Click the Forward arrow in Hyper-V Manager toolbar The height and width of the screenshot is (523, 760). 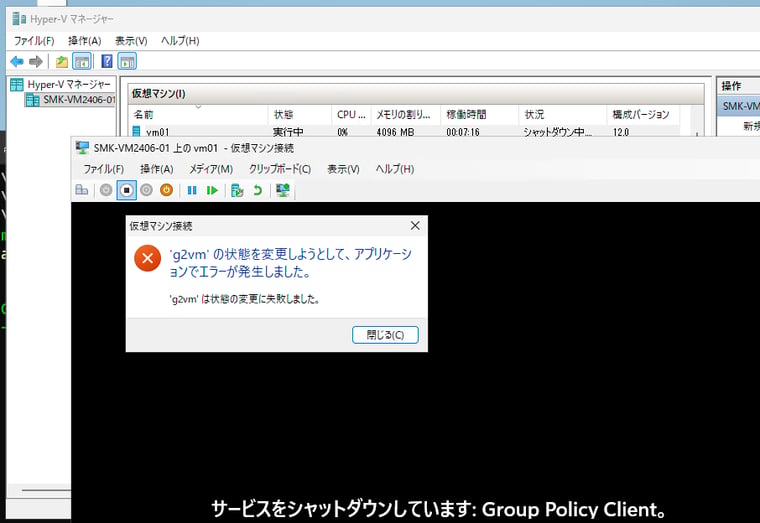tap(36, 62)
